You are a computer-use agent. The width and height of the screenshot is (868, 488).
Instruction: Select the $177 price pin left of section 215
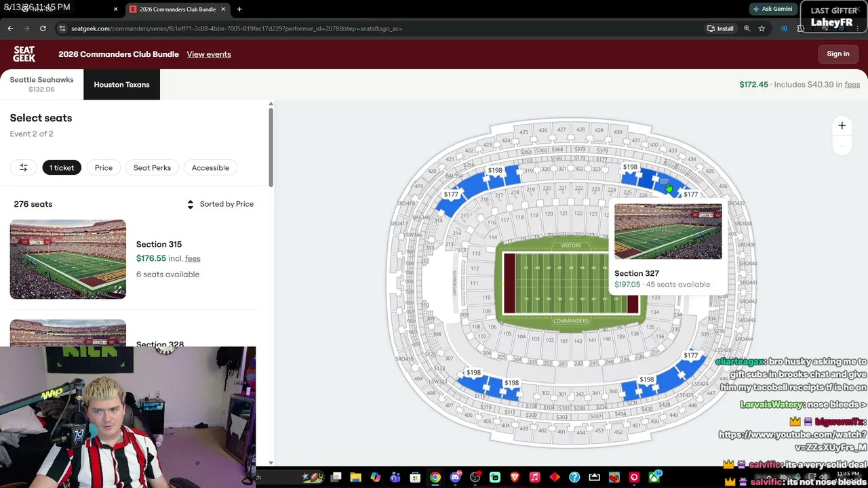[x=451, y=195]
